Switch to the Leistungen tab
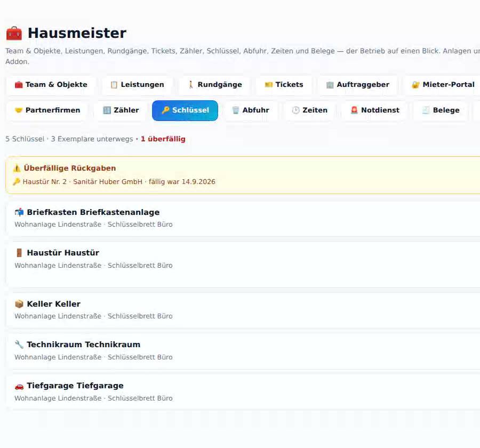Viewport: 480px width, 448px height. 137,84
